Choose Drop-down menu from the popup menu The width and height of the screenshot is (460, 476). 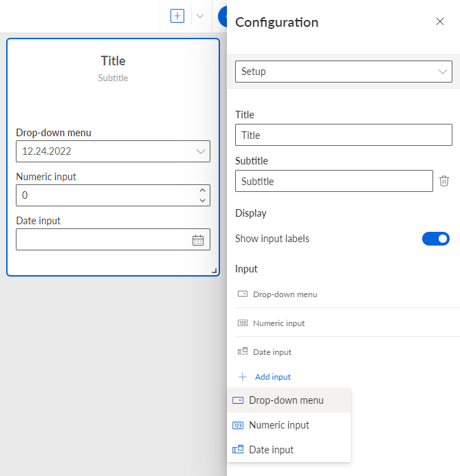click(x=289, y=400)
